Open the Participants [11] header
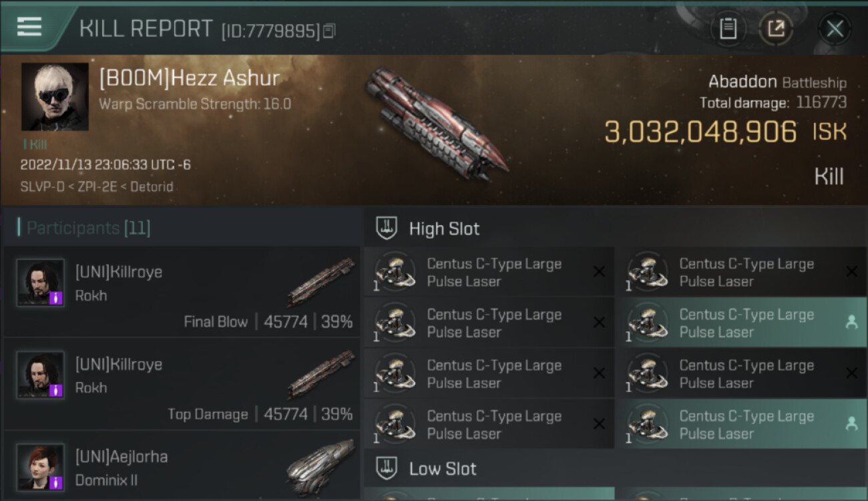This screenshot has width=868, height=501. 88,228
